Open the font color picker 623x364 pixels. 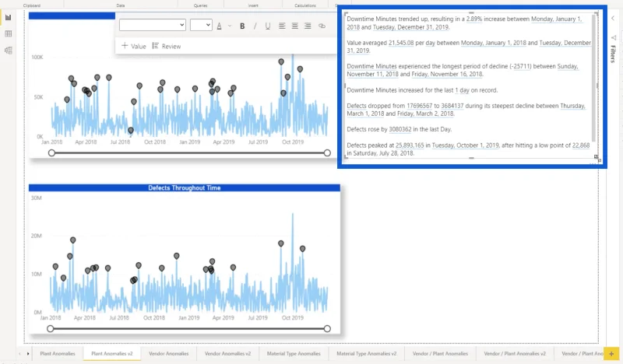[220, 26]
